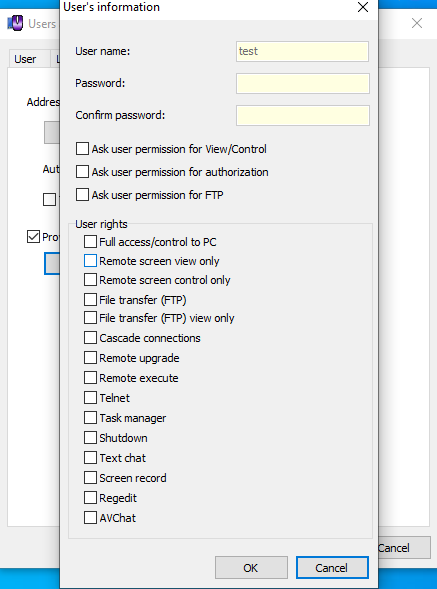
Task: Click the Users window app icon
Action: [15, 23]
